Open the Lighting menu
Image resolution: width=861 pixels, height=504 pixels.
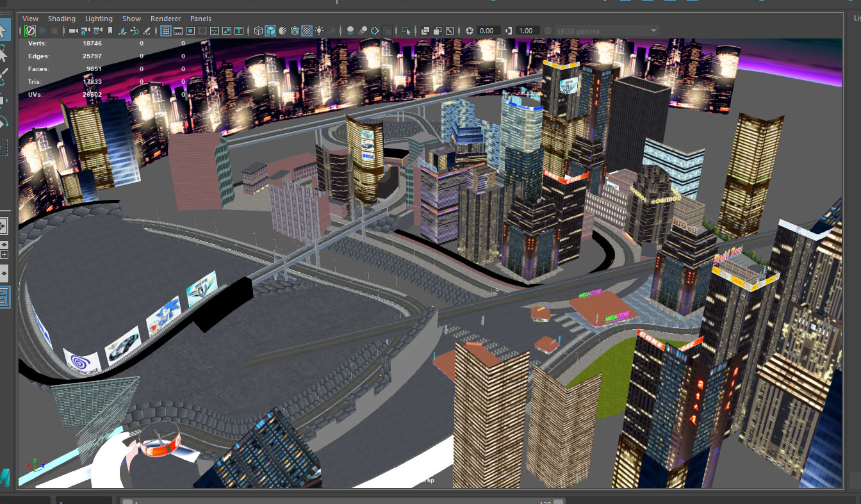(x=99, y=19)
